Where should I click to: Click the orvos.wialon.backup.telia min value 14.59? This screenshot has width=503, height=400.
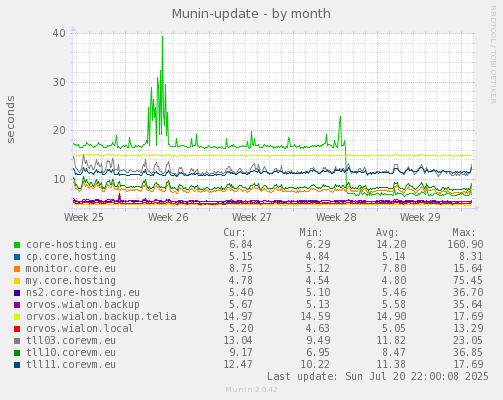(x=315, y=316)
